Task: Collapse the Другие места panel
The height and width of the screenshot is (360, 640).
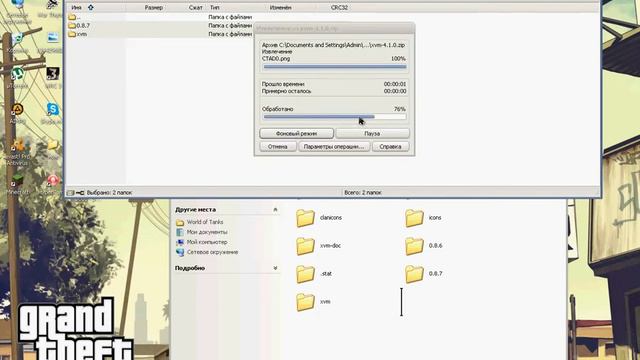Action: (275, 209)
